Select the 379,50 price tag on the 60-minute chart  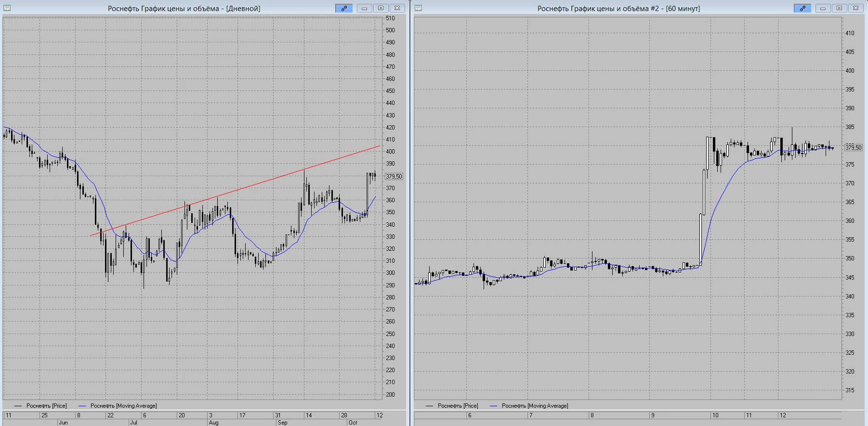(853, 147)
